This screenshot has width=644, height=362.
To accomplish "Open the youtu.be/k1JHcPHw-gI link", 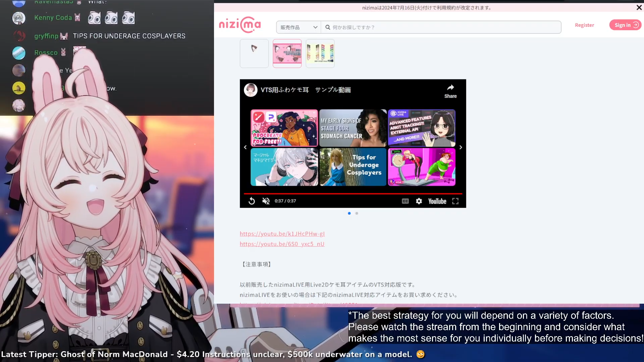I will [x=282, y=234].
